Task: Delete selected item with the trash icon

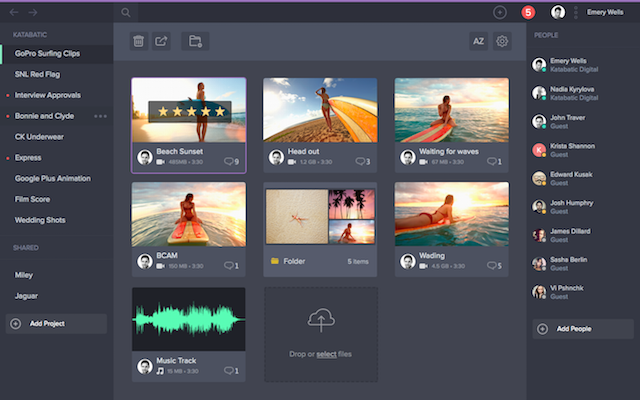Action: [139, 41]
